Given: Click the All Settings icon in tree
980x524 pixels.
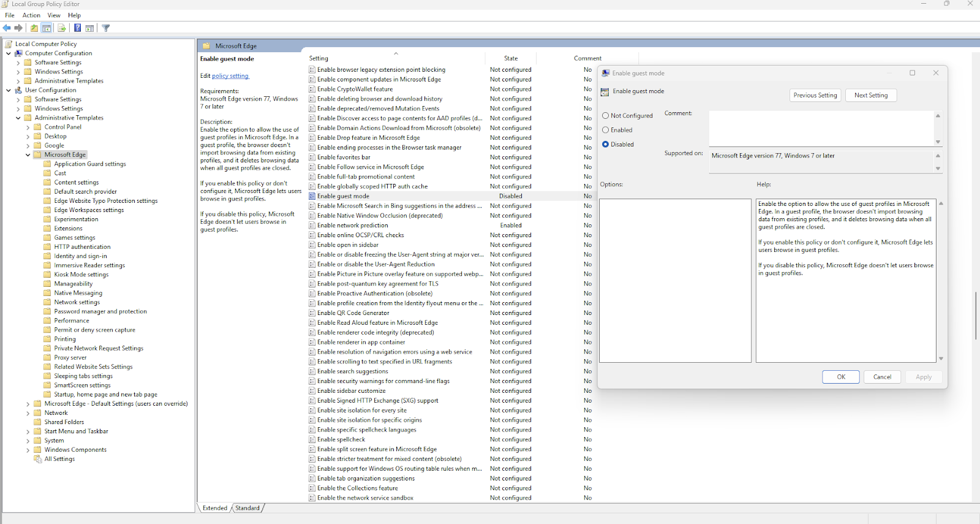Looking at the screenshot, I should pos(38,458).
